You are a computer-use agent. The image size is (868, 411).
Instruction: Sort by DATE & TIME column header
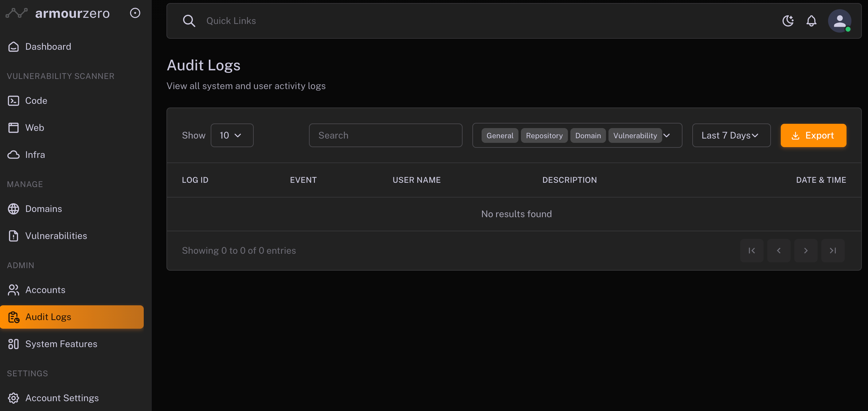coord(820,180)
